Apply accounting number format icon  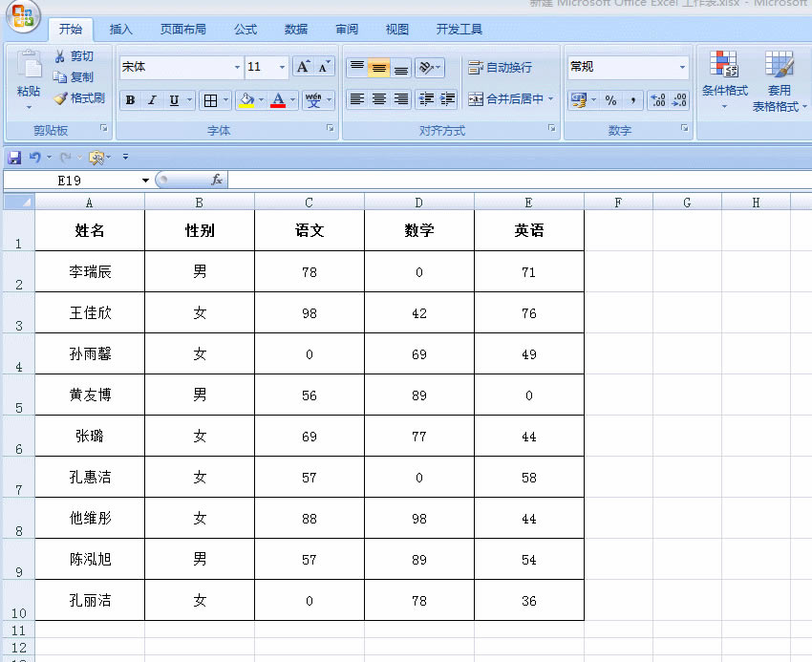tap(579, 100)
